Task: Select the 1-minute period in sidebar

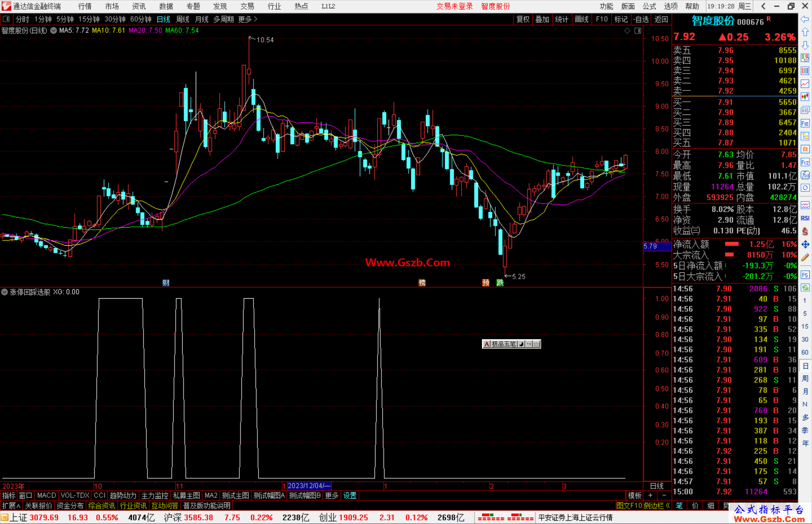Action: coord(805,301)
